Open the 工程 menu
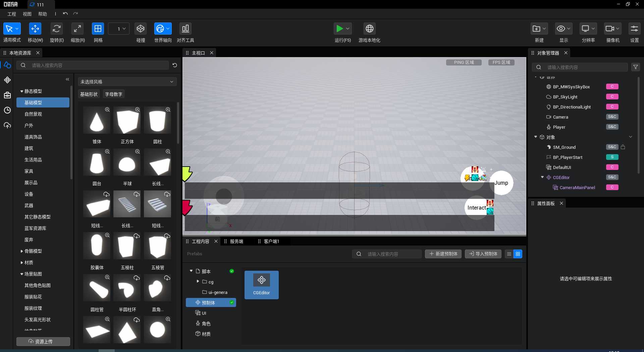 [x=12, y=14]
